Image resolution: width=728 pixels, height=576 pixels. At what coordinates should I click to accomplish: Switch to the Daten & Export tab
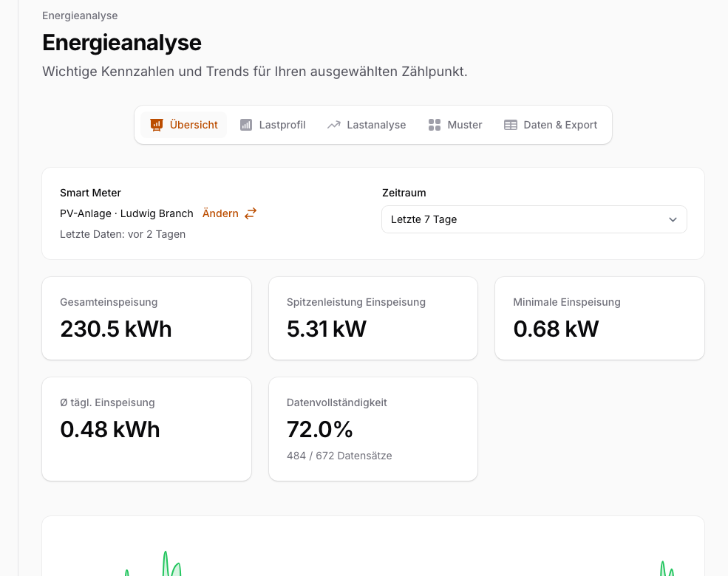click(x=559, y=125)
